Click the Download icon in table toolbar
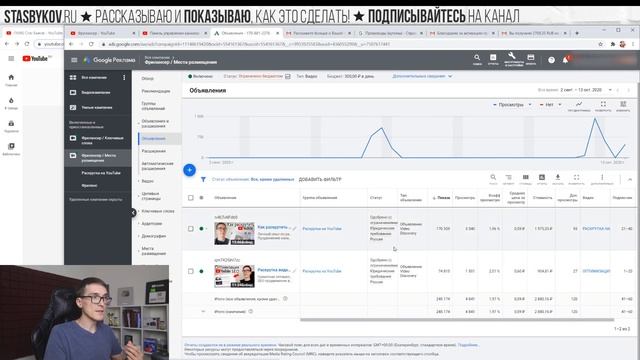 [558, 178]
